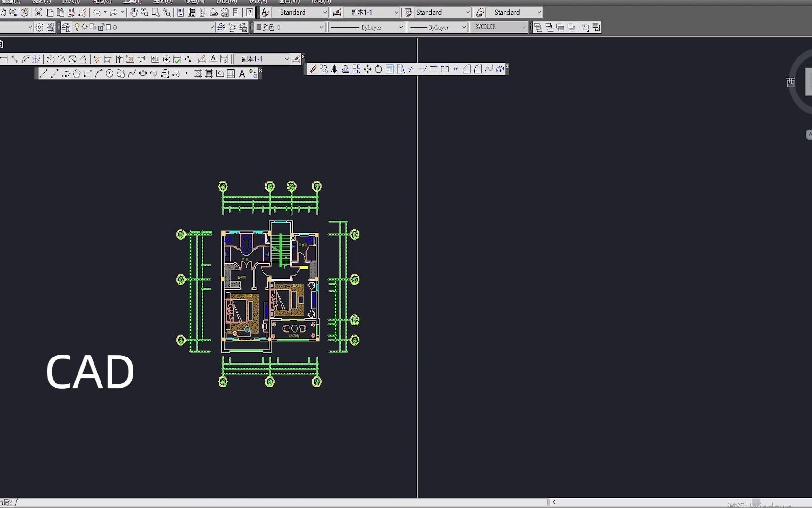Select the Offset tool
Image resolution: width=812 pixels, height=508 pixels.
click(x=345, y=69)
